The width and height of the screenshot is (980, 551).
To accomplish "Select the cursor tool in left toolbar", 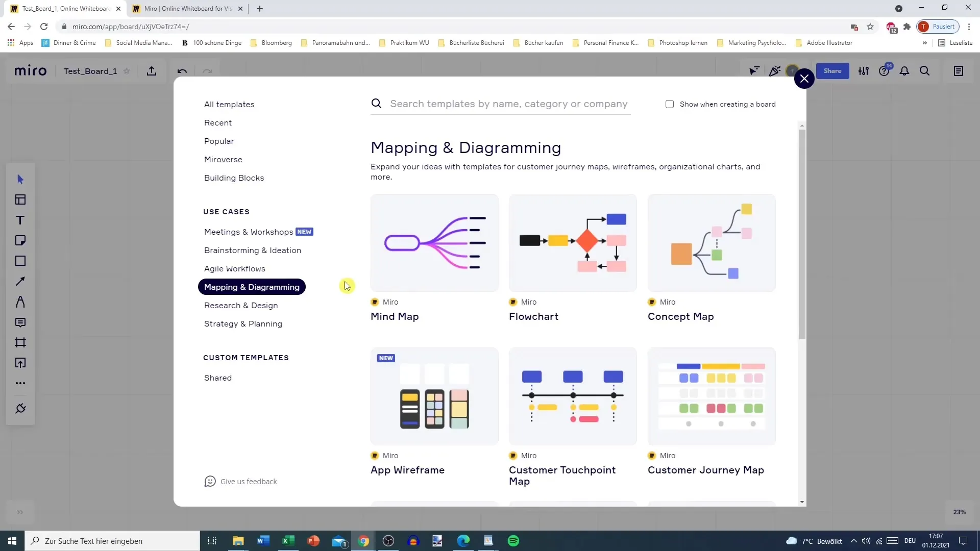I will click(x=20, y=179).
